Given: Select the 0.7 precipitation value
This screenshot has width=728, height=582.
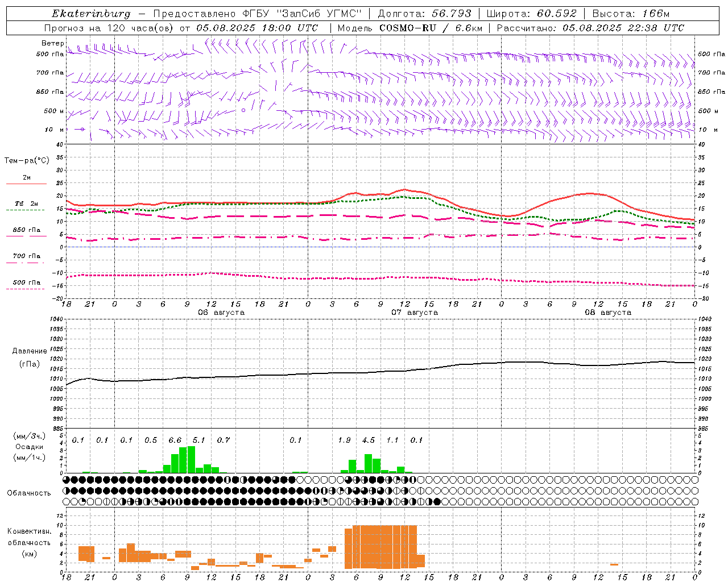Looking at the screenshot, I should coord(224,440).
